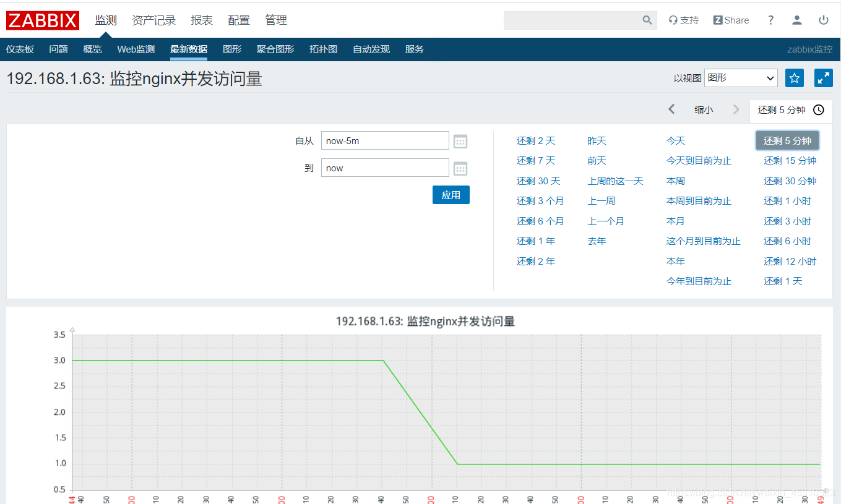This screenshot has width=841, height=504.
Task: Go to 仪表板 submenu
Action: pos(20,49)
